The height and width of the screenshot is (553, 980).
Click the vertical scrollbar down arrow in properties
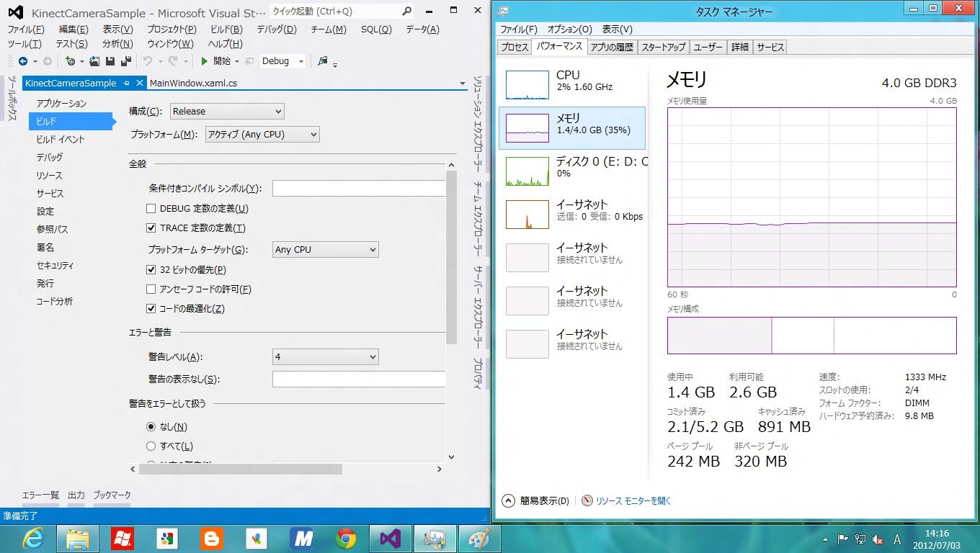(x=451, y=456)
